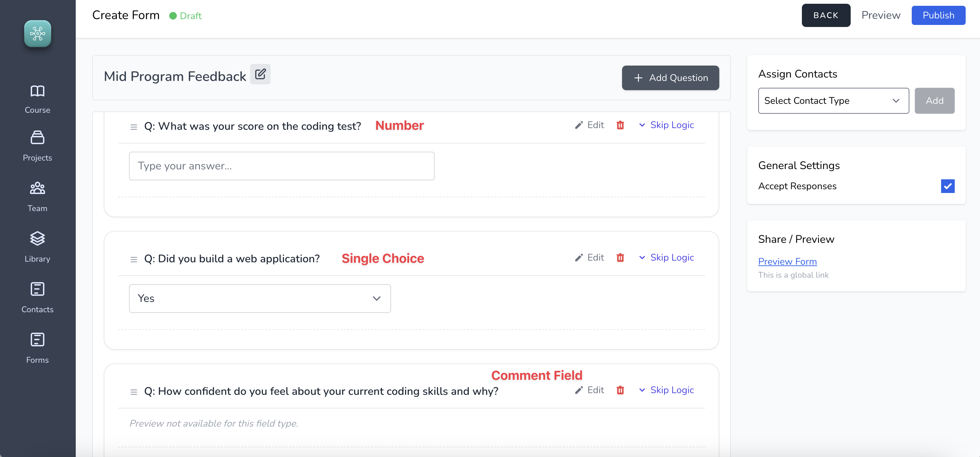Publish the form
Image resolution: width=980 pixels, height=457 pixels.
[x=938, y=15]
